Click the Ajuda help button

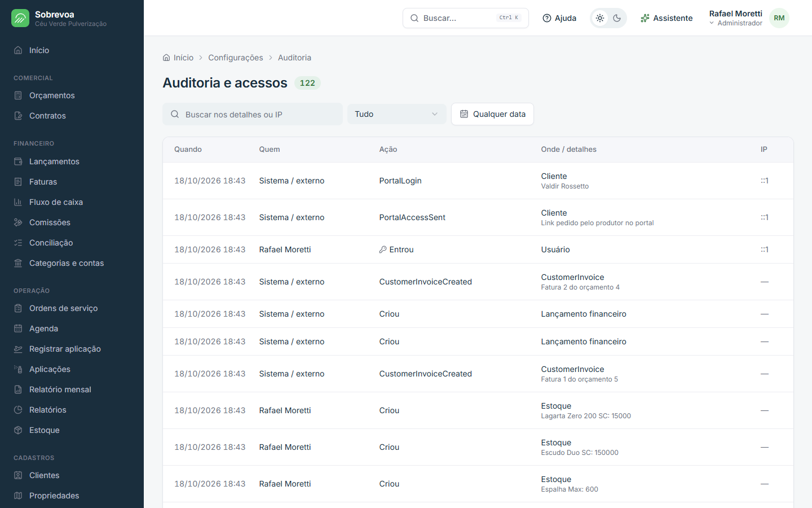[x=559, y=18]
